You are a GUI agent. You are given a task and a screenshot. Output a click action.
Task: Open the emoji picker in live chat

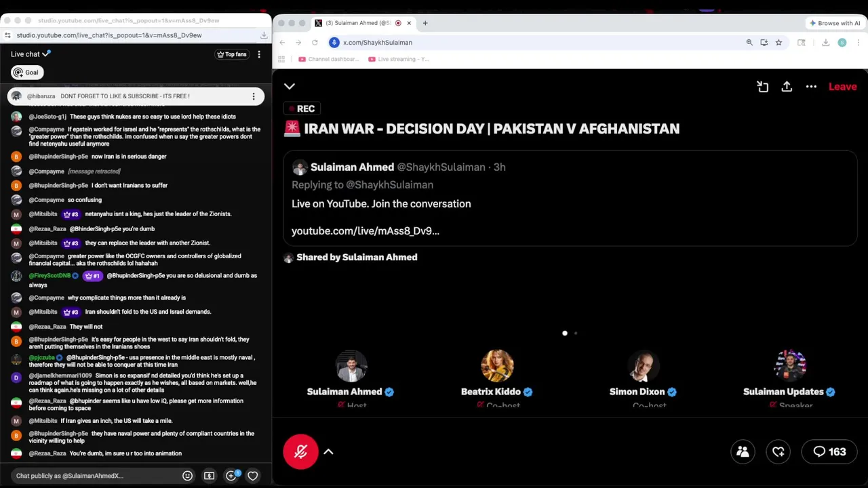coord(187,476)
